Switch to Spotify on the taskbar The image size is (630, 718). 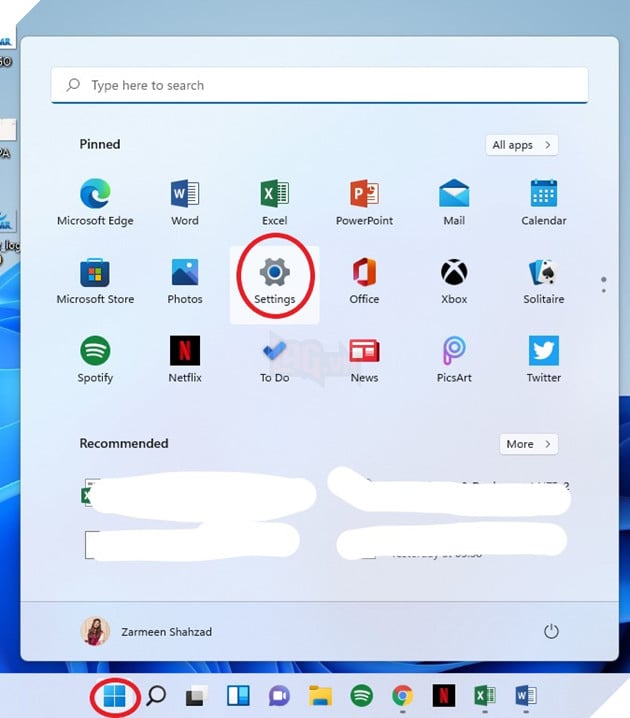pos(361,696)
